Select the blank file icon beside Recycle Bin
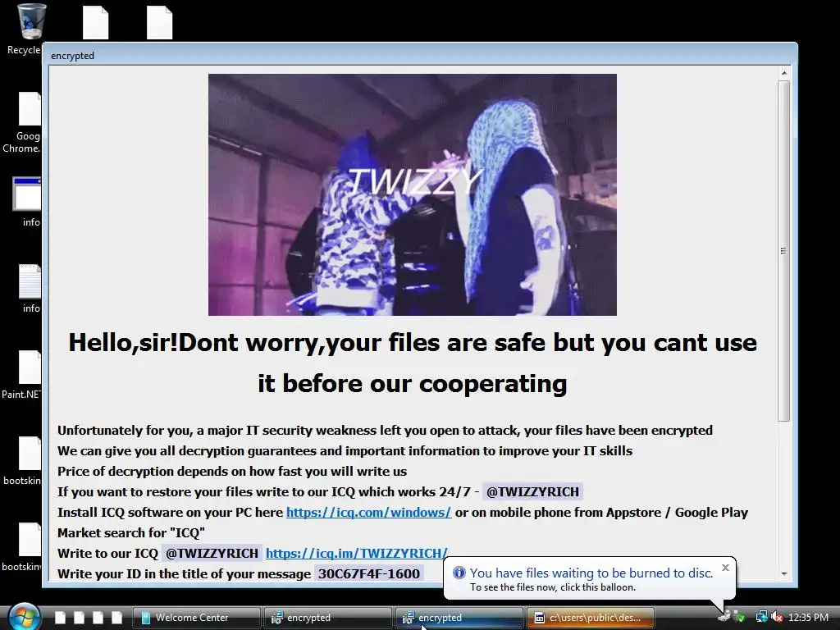Viewport: 840px width, 630px height. click(96, 22)
